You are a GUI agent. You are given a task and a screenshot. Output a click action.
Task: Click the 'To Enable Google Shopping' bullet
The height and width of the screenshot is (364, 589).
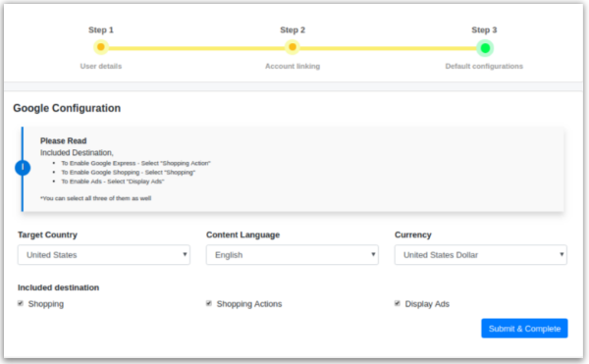(128, 173)
